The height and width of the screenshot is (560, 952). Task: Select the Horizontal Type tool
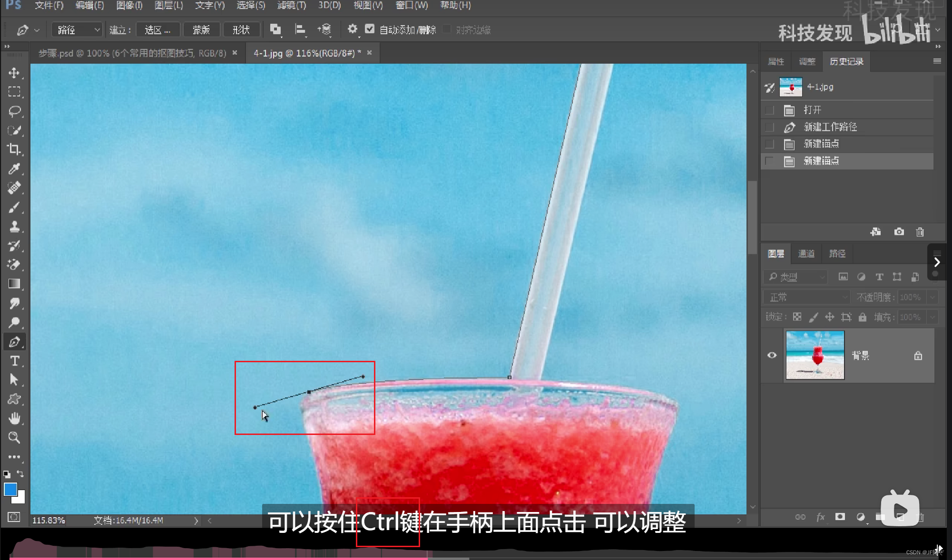14,361
